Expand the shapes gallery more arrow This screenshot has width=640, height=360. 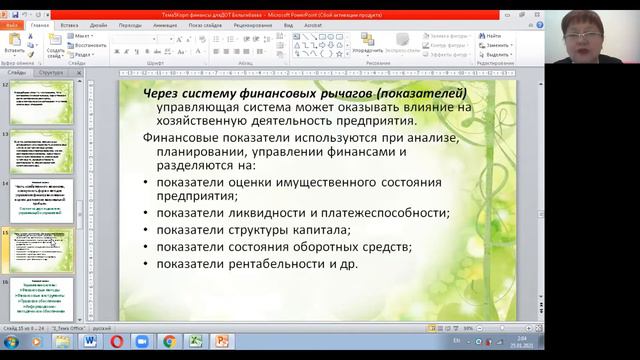point(348,54)
